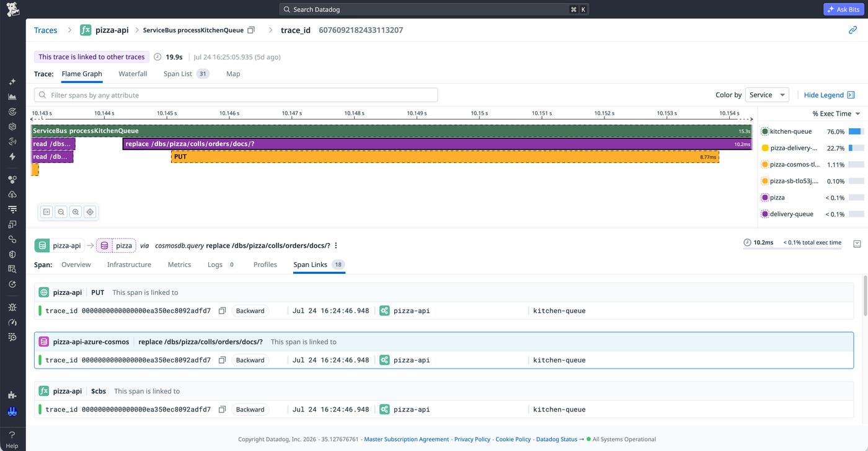Viewport: 868px width, 451px height.
Task: Click the Backward badge in the $cbs row
Action: point(250,409)
